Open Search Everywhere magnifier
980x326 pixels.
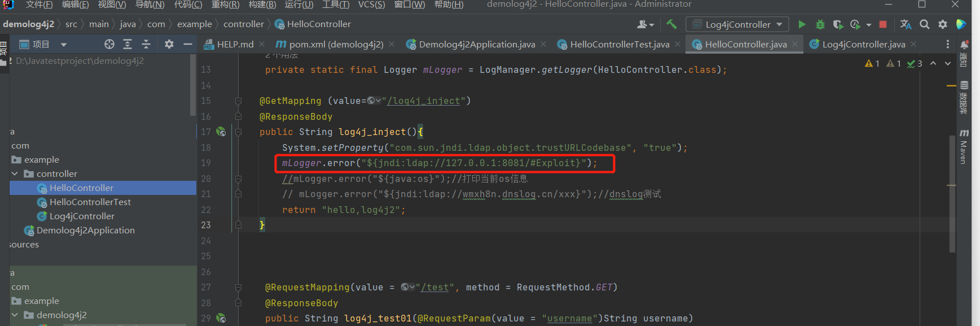pyautogui.click(x=924, y=24)
